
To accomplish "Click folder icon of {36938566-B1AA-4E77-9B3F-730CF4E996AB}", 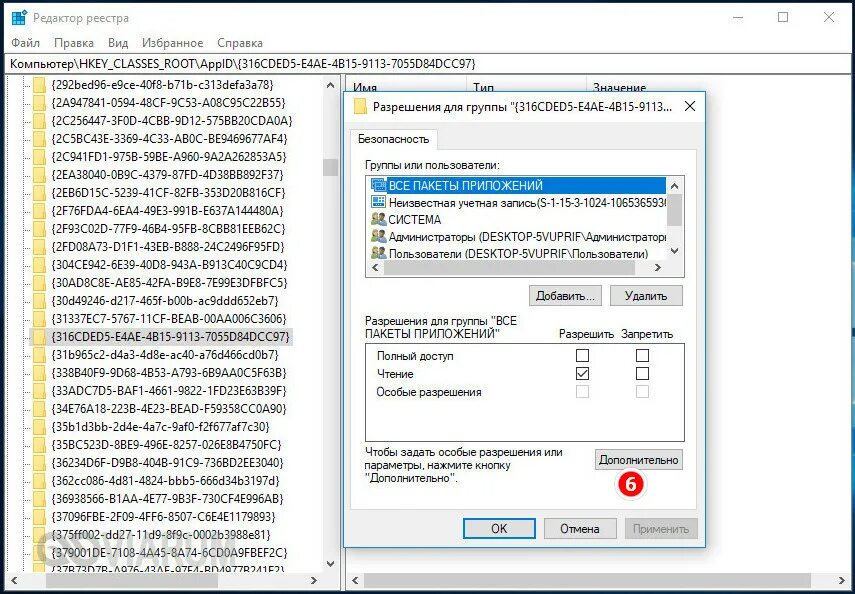I will point(38,499).
